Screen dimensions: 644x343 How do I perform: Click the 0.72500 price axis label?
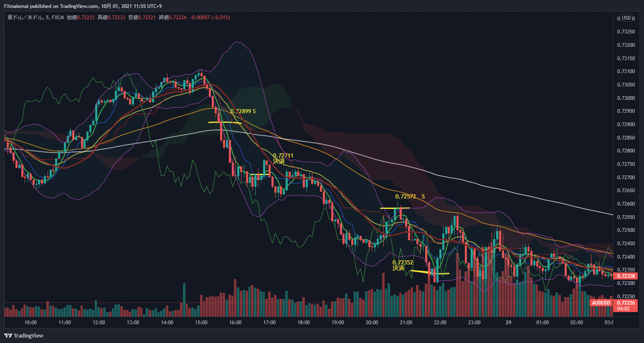(626, 230)
